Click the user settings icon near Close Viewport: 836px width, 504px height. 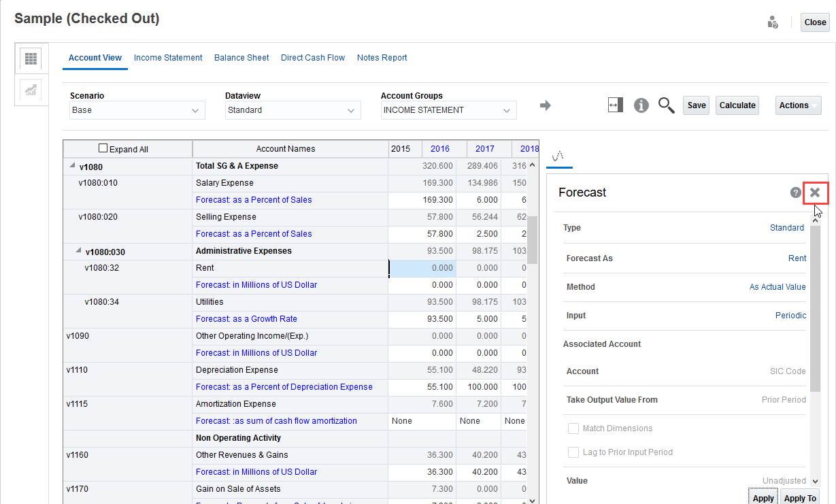772,22
